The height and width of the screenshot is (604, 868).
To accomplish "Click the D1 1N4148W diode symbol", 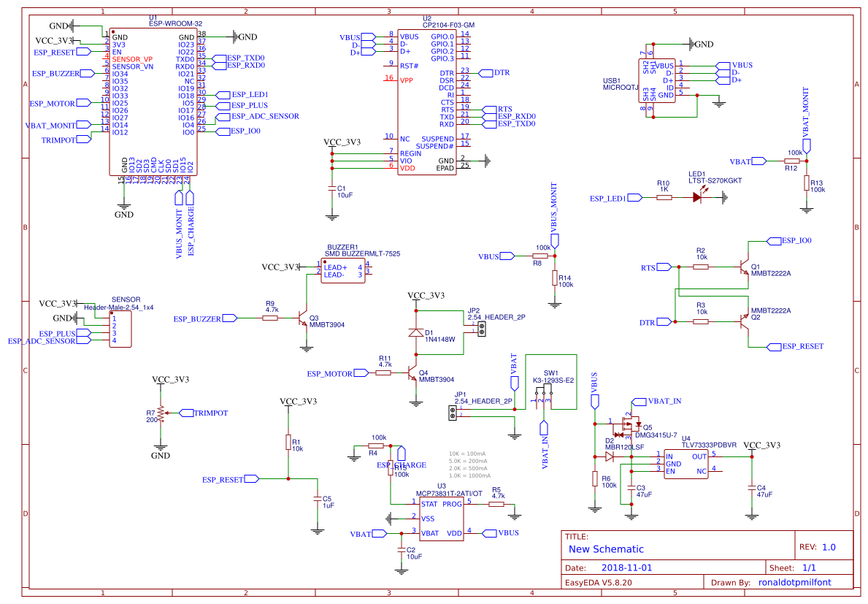I will (415, 332).
